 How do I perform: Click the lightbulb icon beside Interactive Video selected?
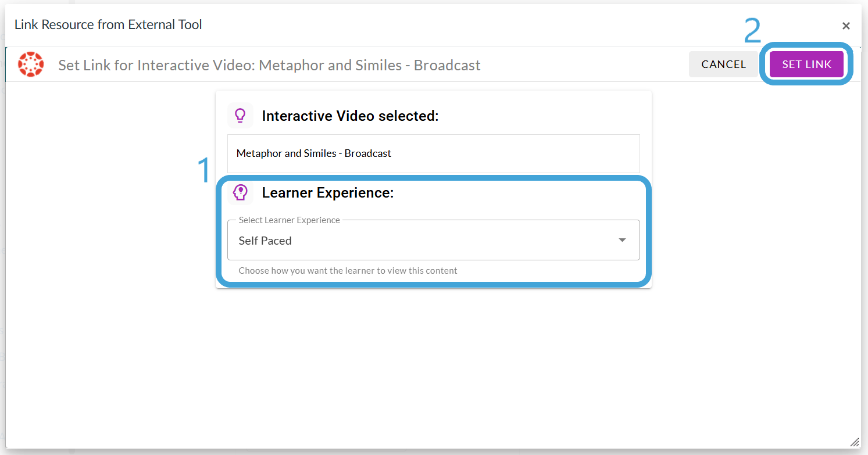pos(240,116)
